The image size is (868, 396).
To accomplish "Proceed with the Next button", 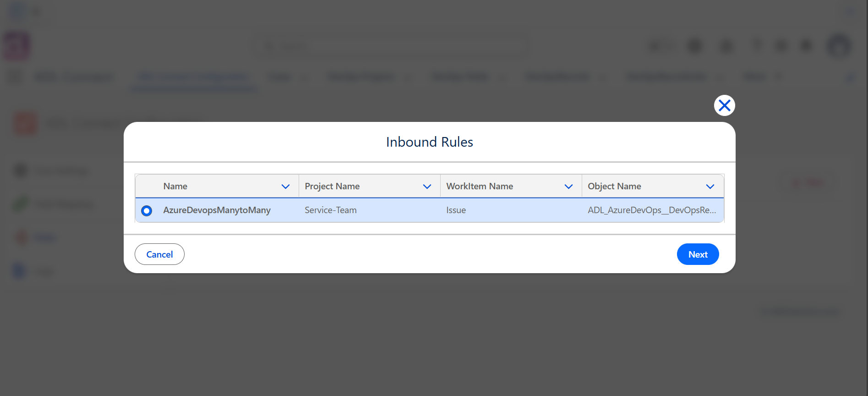I will (698, 254).
